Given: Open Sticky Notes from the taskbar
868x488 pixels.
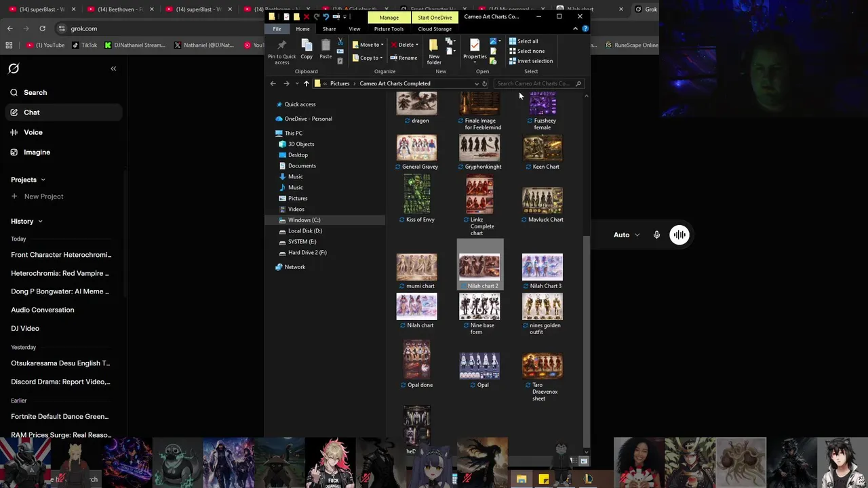Looking at the screenshot, I should click(543, 479).
